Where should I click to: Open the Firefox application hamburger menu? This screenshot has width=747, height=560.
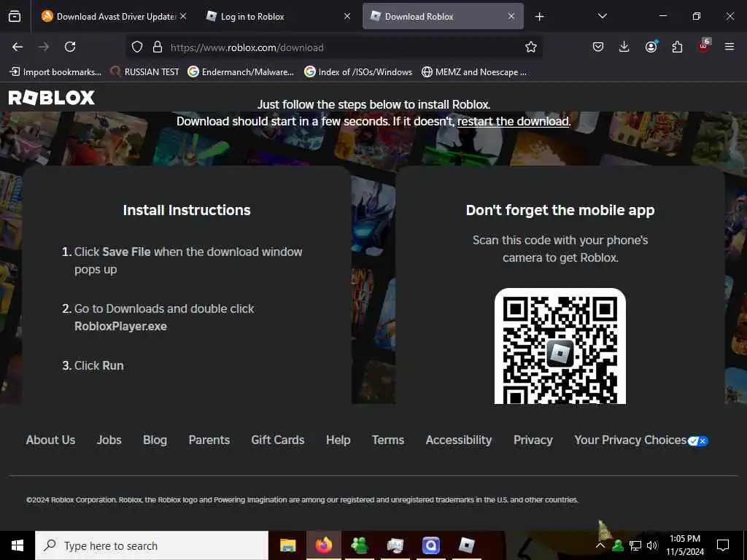tap(729, 47)
